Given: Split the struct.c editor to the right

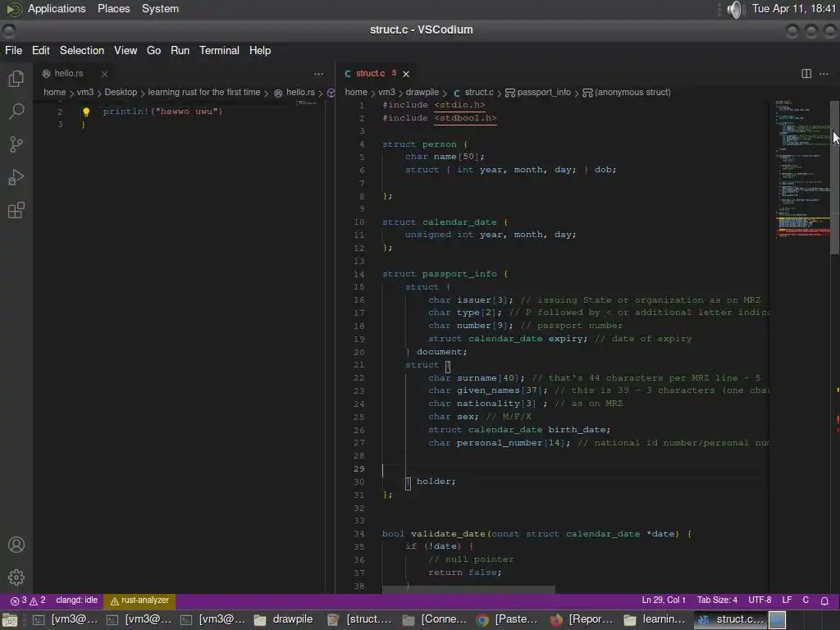Looking at the screenshot, I should coord(806,73).
